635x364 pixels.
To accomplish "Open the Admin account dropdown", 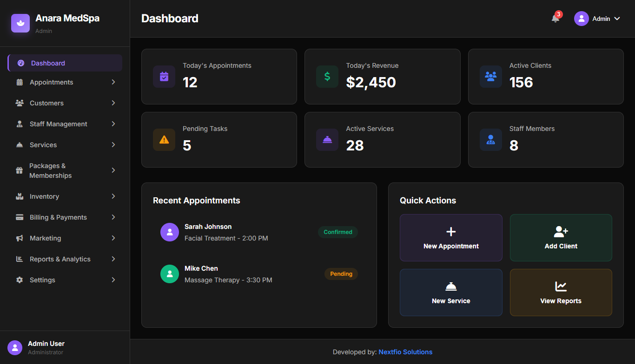I will [598, 19].
